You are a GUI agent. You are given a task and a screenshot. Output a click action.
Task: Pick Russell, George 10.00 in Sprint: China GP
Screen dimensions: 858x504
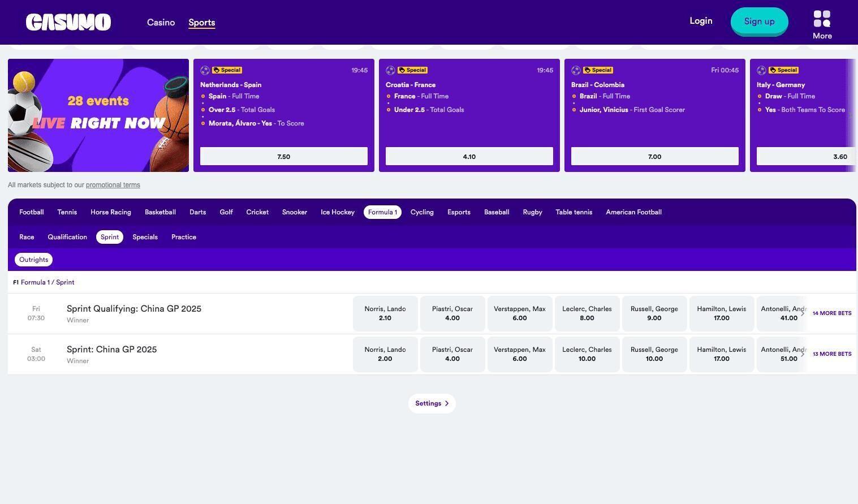[x=654, y=354]
